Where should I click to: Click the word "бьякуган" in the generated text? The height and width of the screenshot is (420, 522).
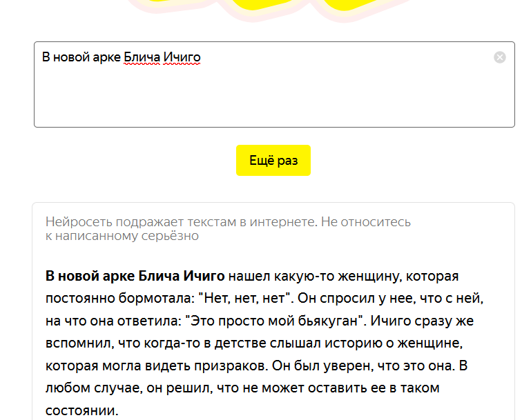point(327,321)
